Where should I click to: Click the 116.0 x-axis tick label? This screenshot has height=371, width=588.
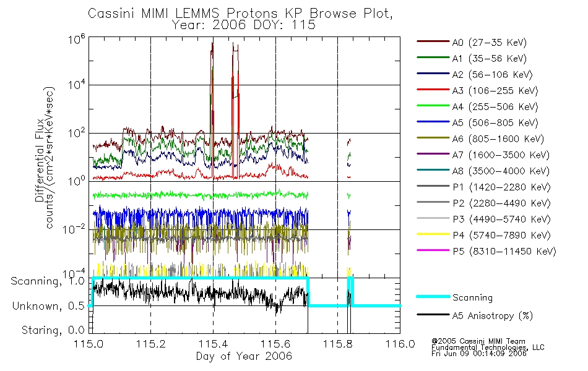coord(400,344)
